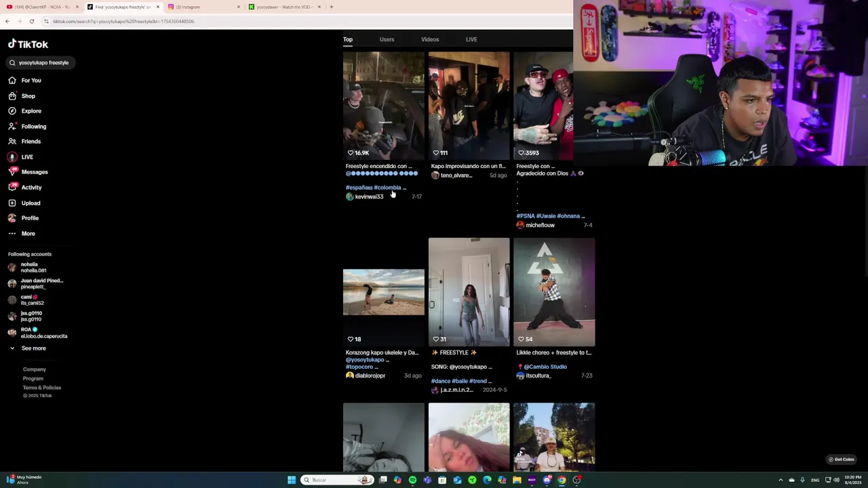Open the Company footer link
Screen dimensions: 868x488
tap(35, 369)
